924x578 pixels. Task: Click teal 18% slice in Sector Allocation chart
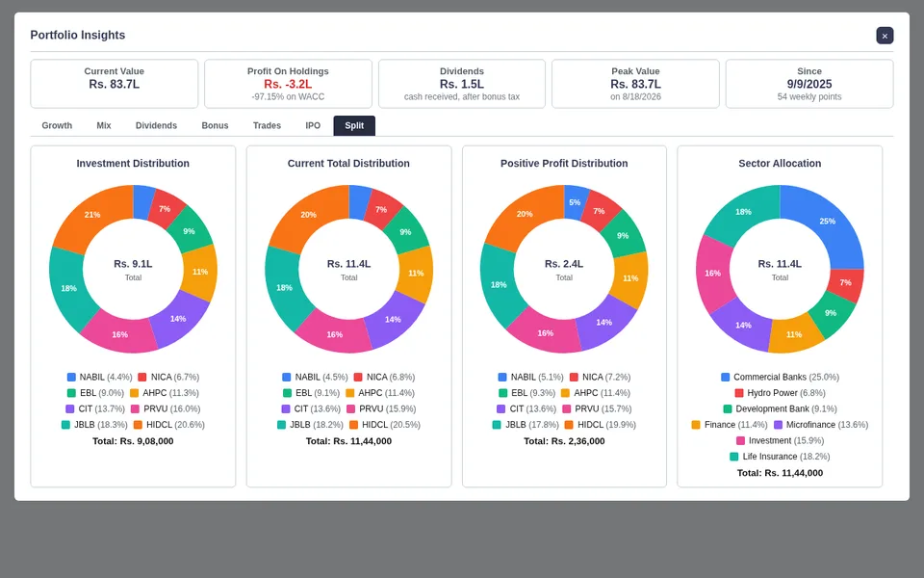pyautogui.click(x=743, y=212)
